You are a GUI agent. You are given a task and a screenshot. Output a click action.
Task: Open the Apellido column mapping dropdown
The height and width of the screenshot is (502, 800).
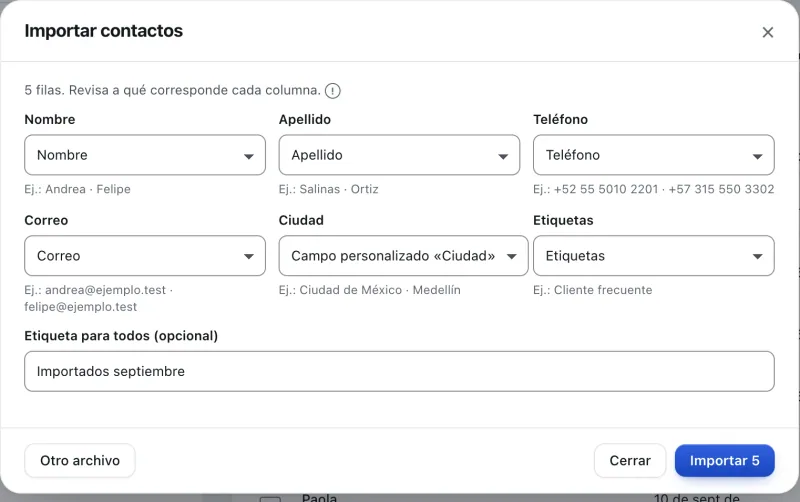pos(399,155)
